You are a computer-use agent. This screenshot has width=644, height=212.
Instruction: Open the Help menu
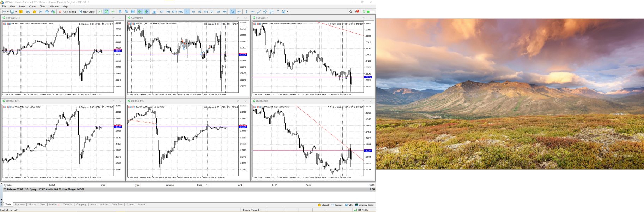coord(65,6)
